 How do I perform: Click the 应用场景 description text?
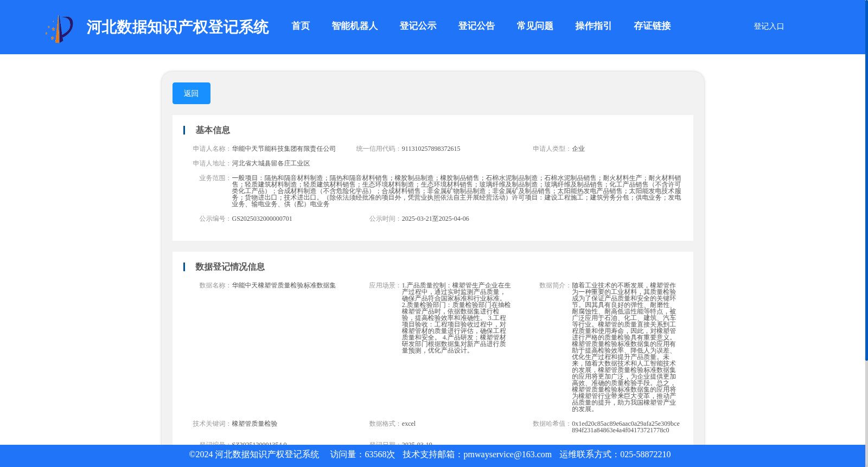(456, 318)
